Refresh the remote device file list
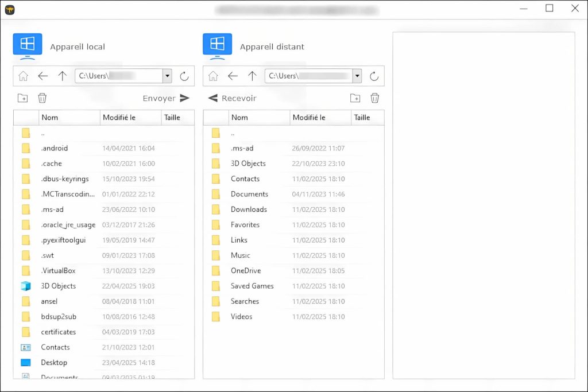 pyautogui.click(x=374, y=75)
